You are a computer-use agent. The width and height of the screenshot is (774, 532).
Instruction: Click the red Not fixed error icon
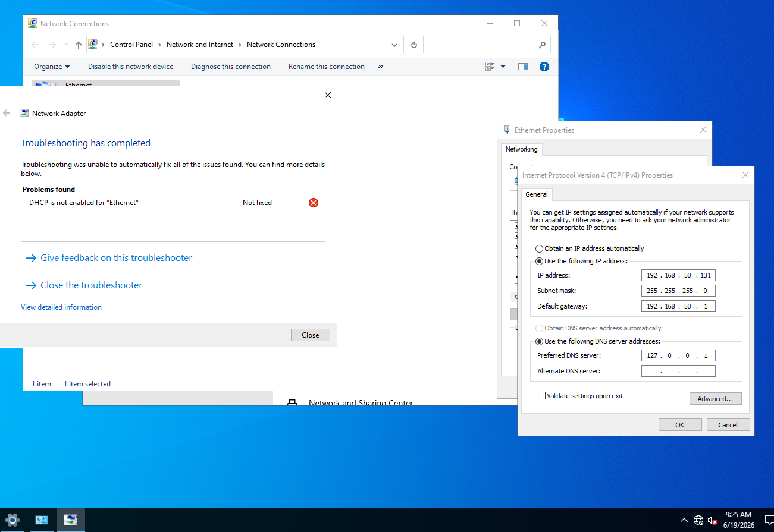[x=314, y=203]
